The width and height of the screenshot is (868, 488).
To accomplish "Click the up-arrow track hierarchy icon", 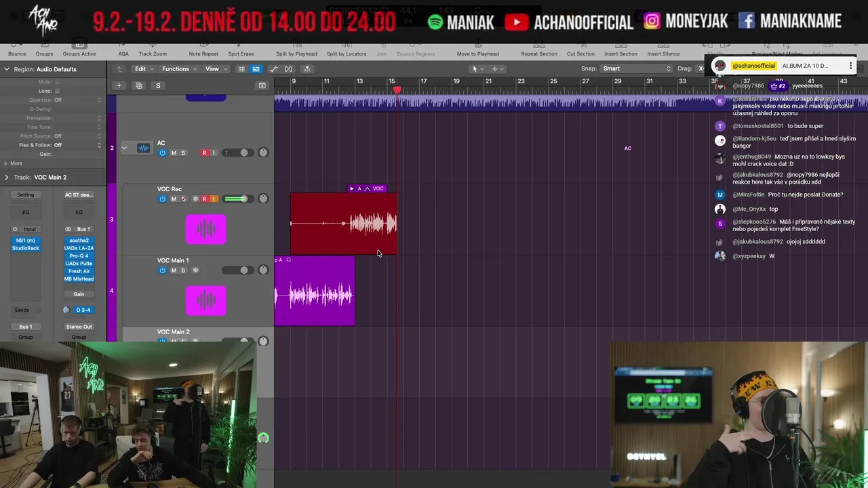I will click(x=119, y=68).
